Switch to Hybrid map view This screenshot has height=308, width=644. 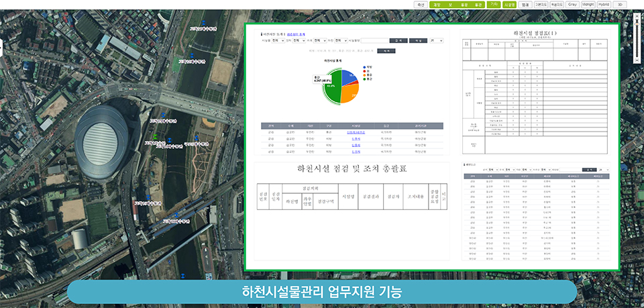(x=604, y=4)
